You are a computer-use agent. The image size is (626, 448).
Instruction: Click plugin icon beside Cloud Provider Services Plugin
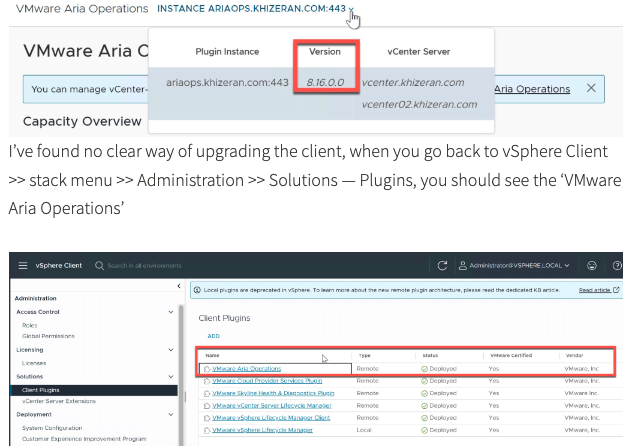point(207,381)
